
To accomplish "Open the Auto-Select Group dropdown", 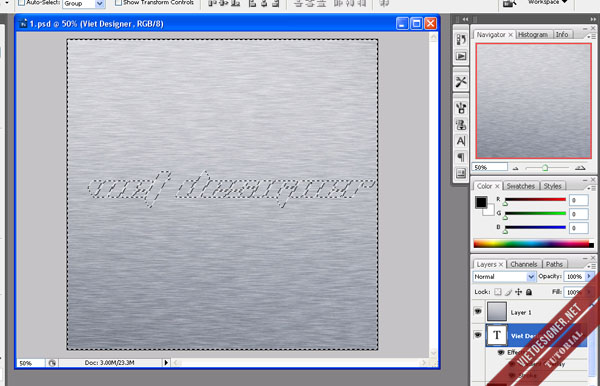I will pos(99,3).
